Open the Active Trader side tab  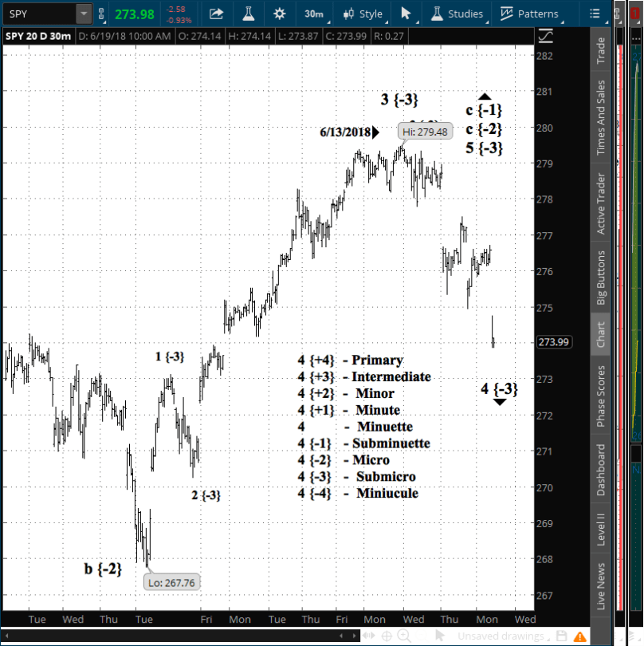coord(601,203)
